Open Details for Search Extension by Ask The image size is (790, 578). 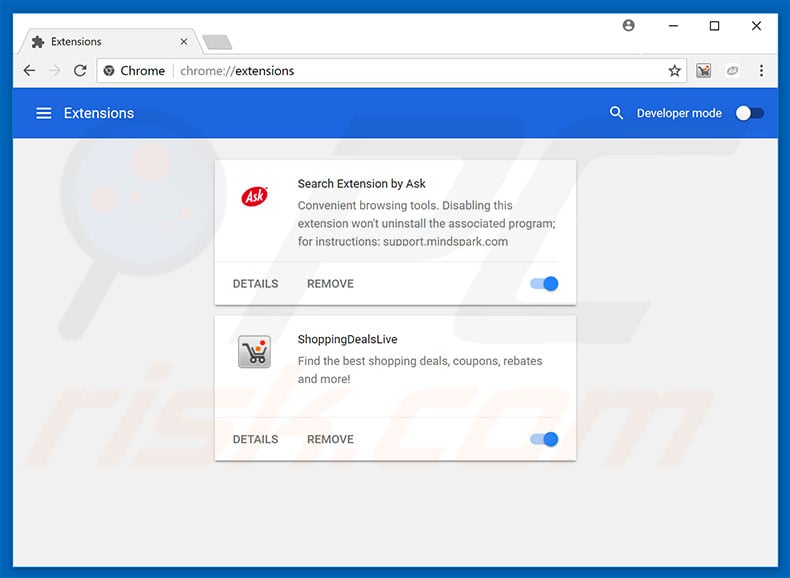click(255, 284)
